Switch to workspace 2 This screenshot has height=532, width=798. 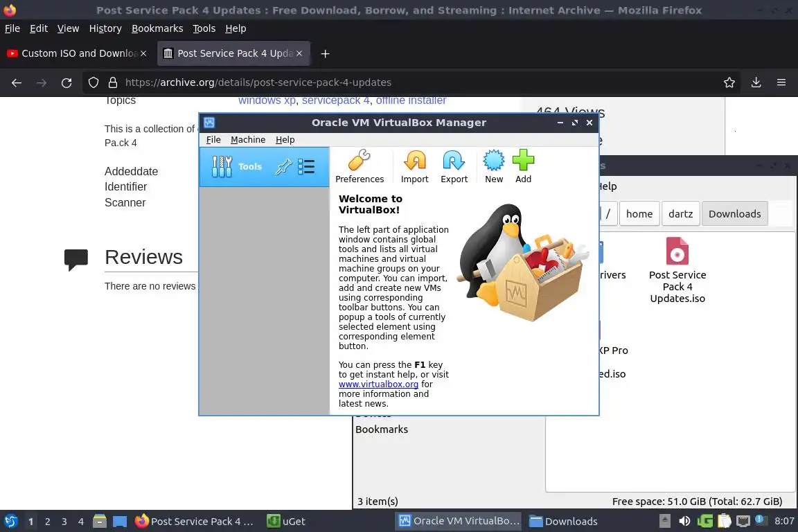pyautogui.click(x=47, y=522)
